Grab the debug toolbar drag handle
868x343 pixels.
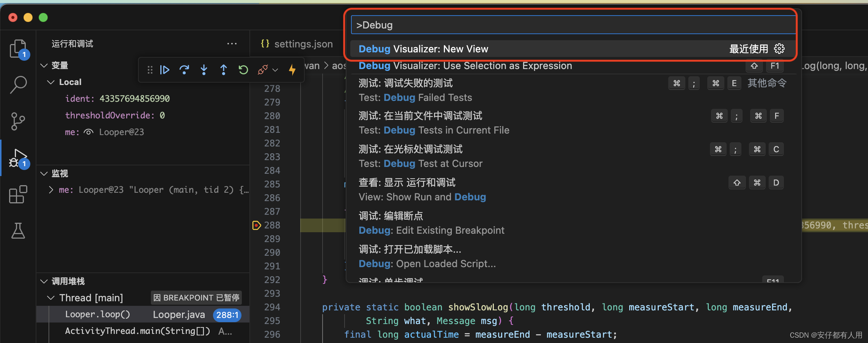(x=150, y=70)
